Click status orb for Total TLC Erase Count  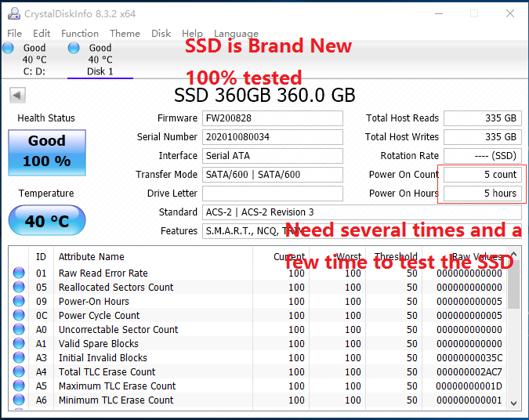19,371
